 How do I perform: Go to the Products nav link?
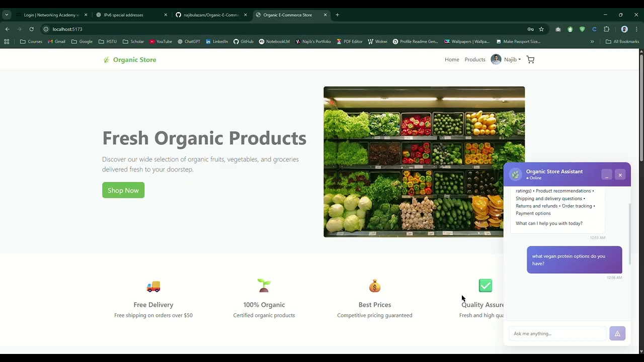[475, 59]
